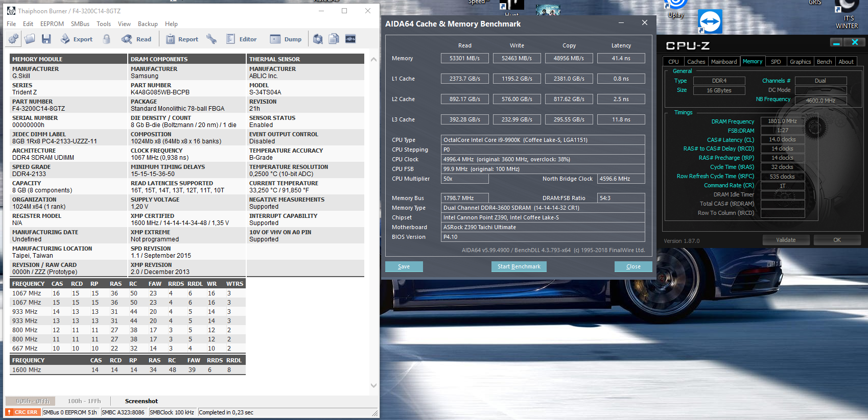This screenshot has height=420, width=868.
Task: Click the Memory Latency value 41.4 ns
Action: [x=621, y=58]
